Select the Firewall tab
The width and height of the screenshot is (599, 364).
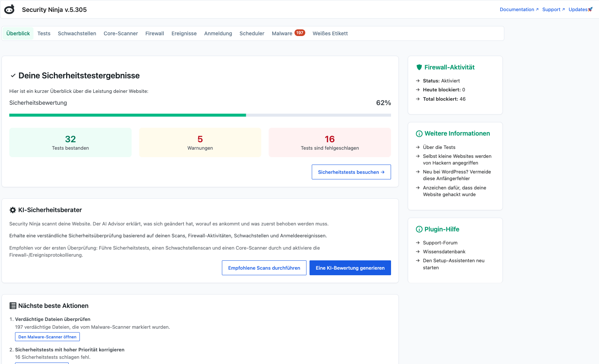point(154,33)
